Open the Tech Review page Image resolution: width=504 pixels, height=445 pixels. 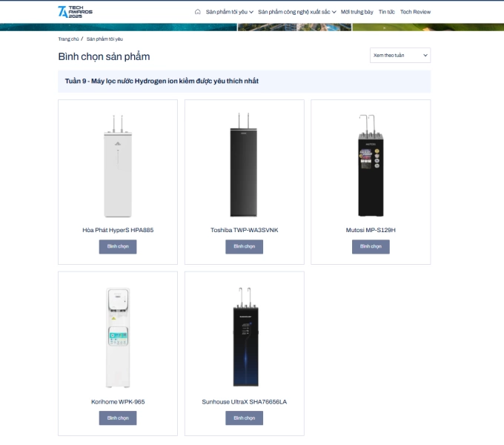click(415, 12)
